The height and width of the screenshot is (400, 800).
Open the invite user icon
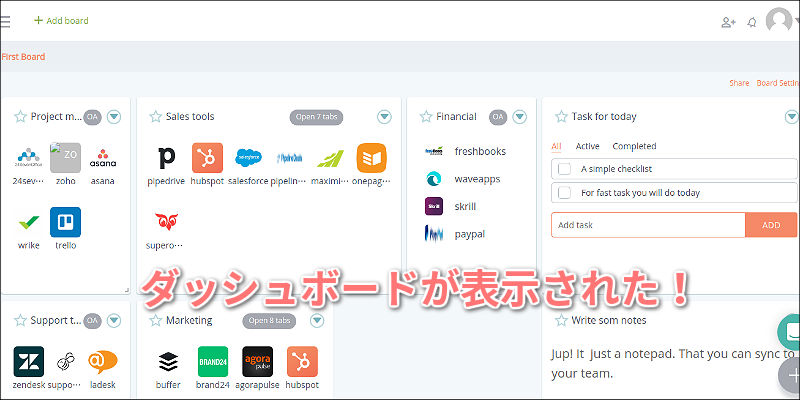point(728,22)
